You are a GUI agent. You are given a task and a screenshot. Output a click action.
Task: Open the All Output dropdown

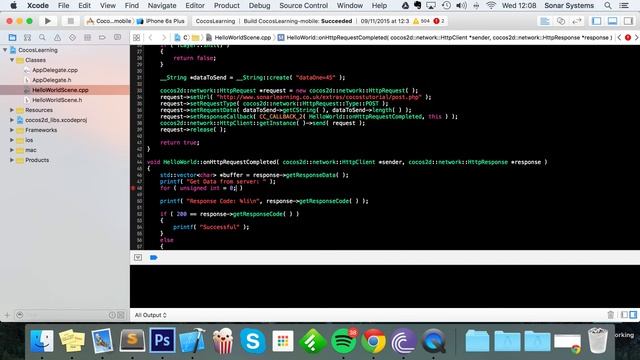[x=151, y=315]
